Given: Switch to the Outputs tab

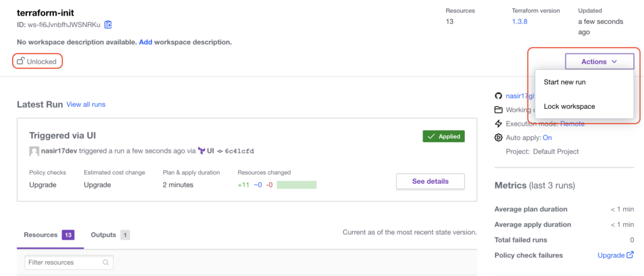Looking at the screenshot, I should pyautogui.click(x=111, y=235).
